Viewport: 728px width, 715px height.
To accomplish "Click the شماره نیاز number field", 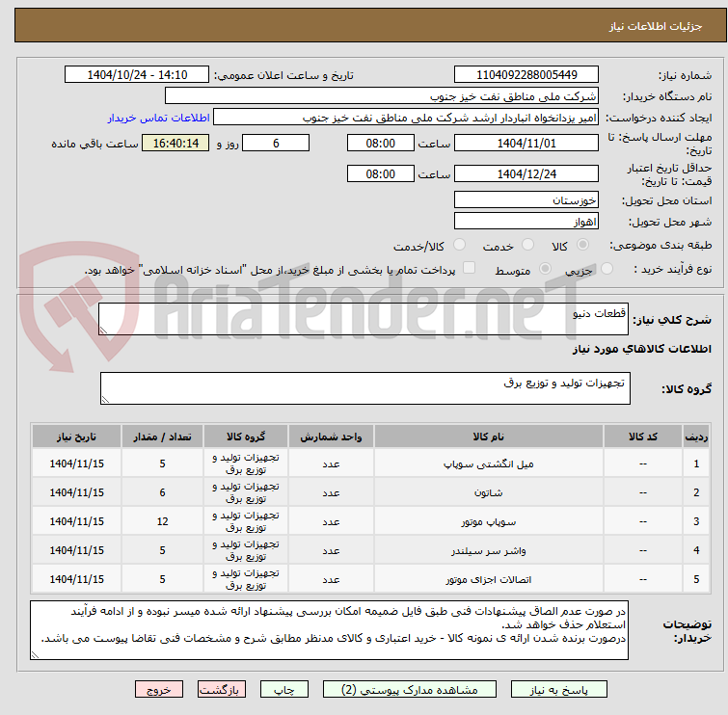I will pos(526,75).
